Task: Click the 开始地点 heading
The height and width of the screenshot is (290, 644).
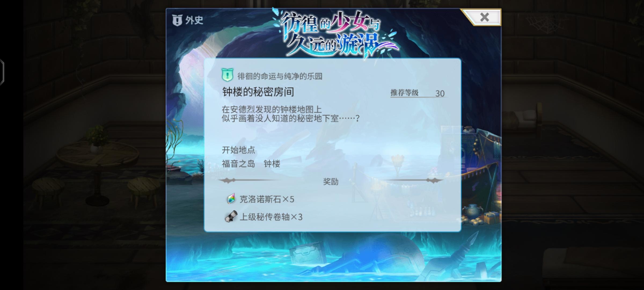Action: coord(238,150)
